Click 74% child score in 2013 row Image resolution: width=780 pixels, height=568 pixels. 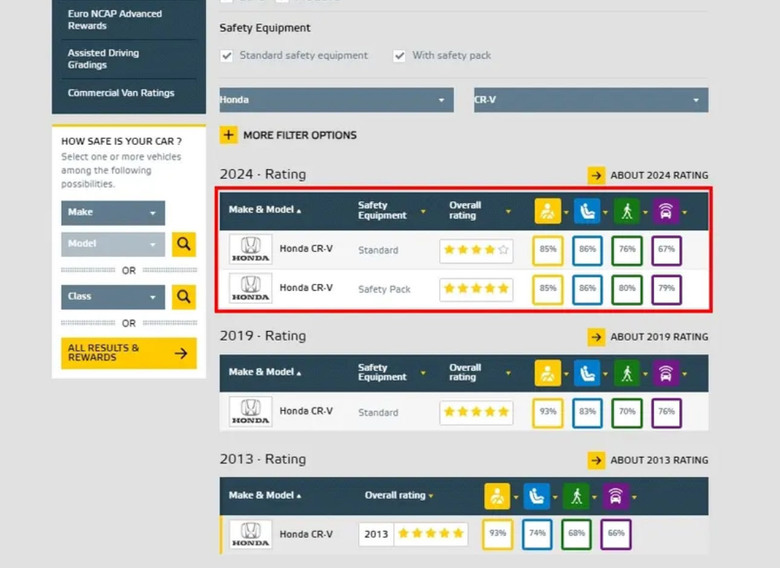point(537,534)
